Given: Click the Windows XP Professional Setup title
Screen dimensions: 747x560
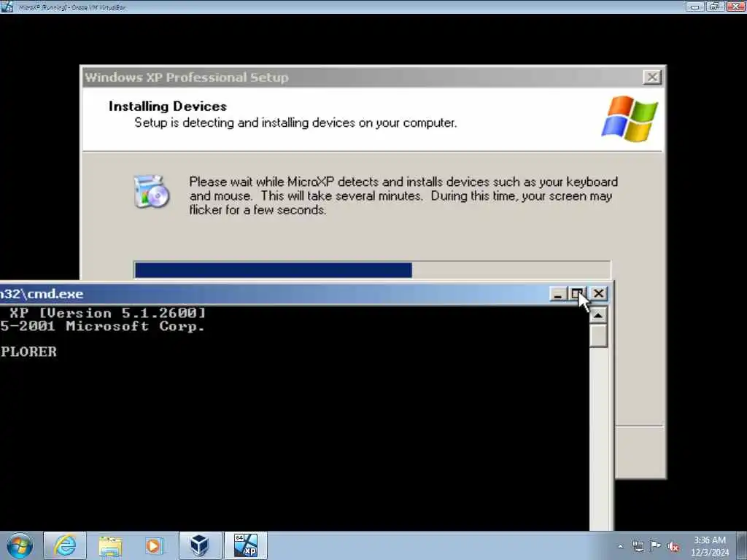Looking at the screenshot, I should tap(186, 77).
